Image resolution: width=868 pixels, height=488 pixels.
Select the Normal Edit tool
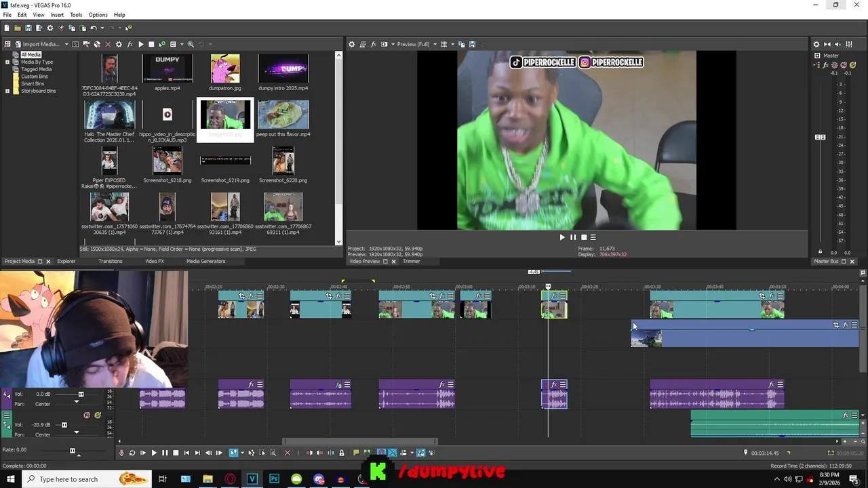coord(233,453)
